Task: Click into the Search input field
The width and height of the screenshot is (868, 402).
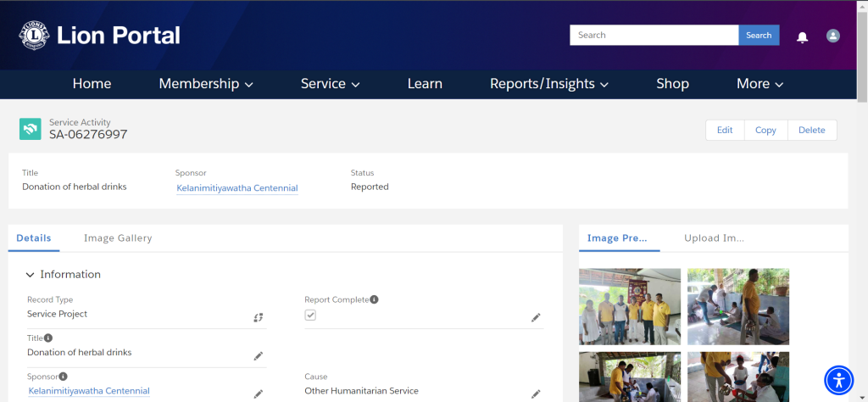Action: pos(654,35)
